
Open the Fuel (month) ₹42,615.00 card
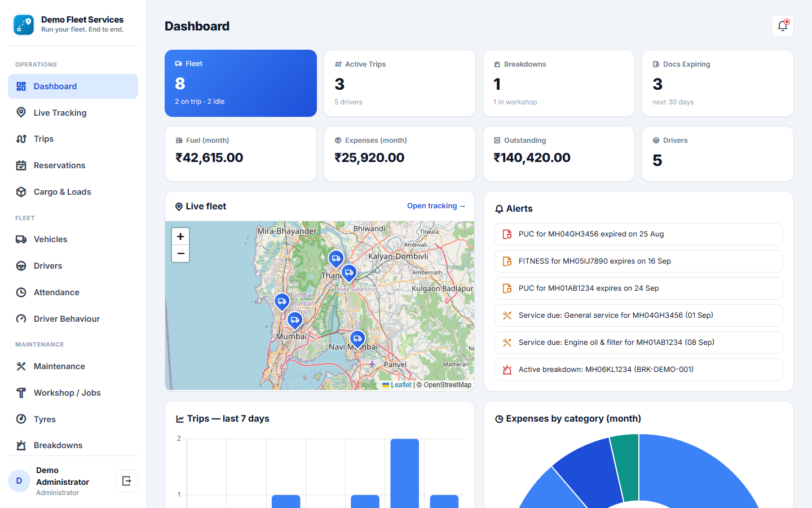click(241, 154)
